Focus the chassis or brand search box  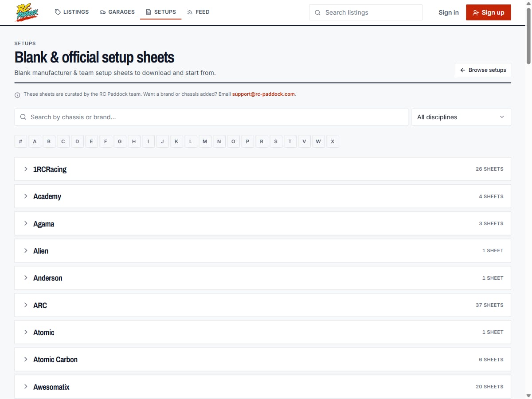coord(211,117)
